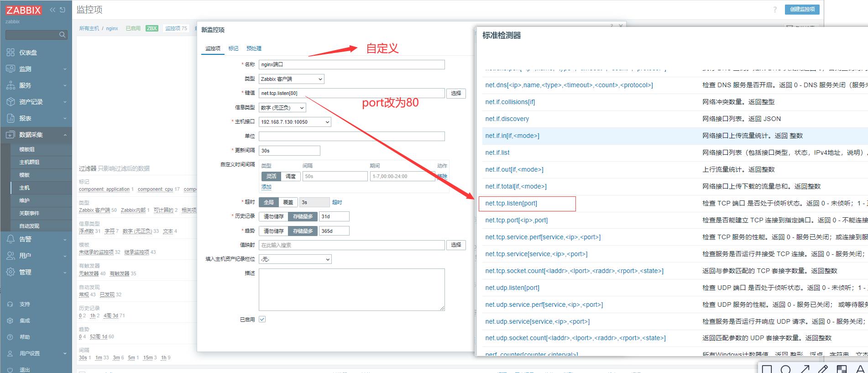
Task: Open 主机 in sidebar submenu
Action: click(25, 188)
